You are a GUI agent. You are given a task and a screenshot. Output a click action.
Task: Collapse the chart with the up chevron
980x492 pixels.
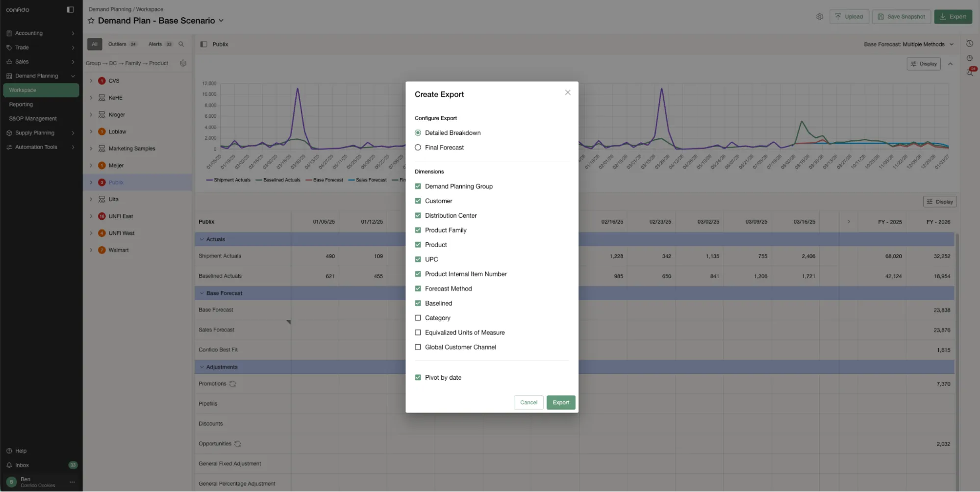(950, 64)
